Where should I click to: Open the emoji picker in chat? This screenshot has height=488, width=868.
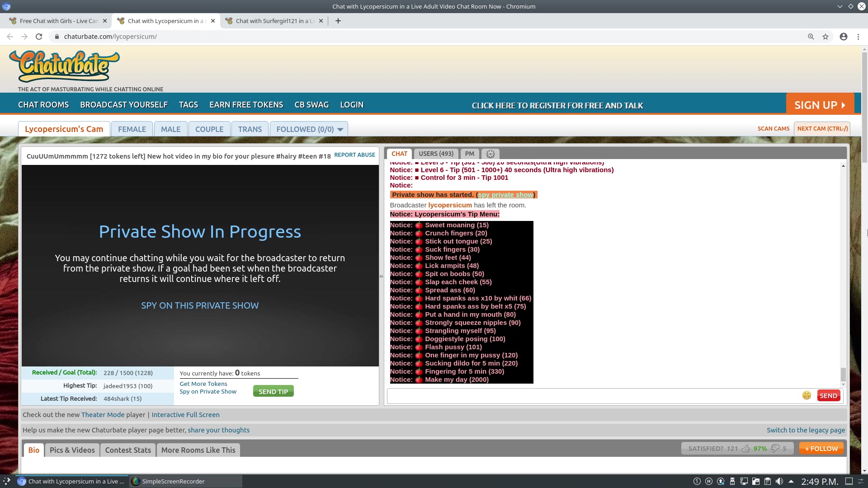tap(807, 396)
